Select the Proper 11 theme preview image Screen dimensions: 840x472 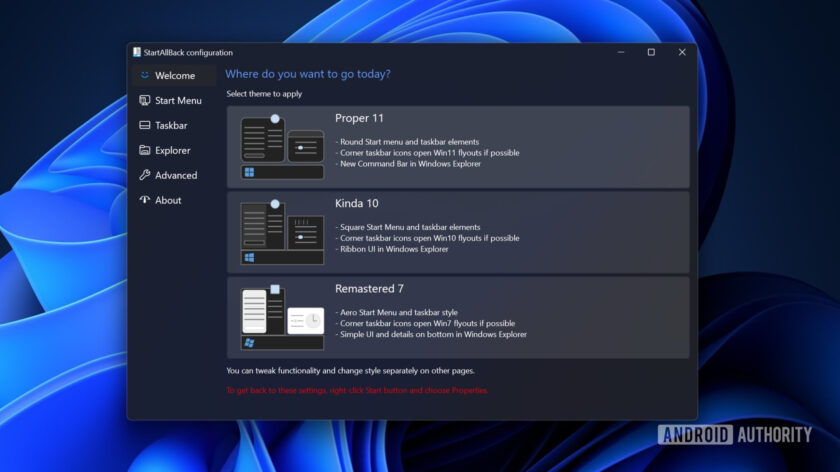pyautogui.click(x=282, y=147)
